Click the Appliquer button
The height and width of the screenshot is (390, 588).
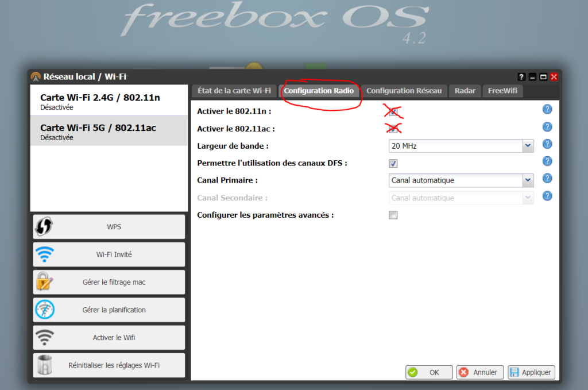[531, 372]
